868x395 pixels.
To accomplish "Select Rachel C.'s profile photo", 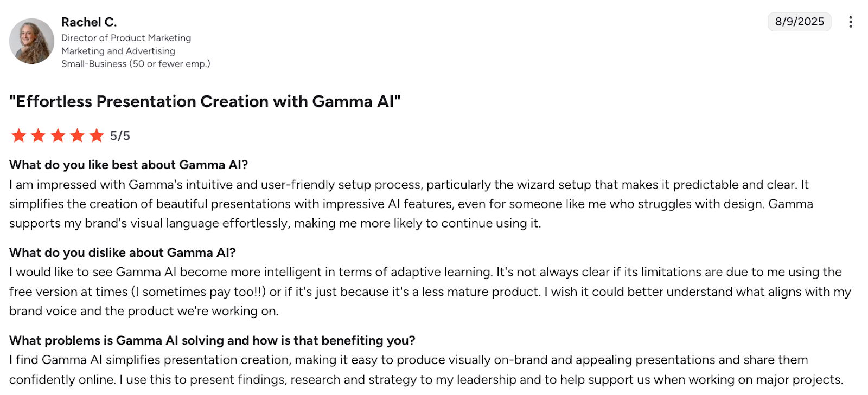I will coord(31,41).
